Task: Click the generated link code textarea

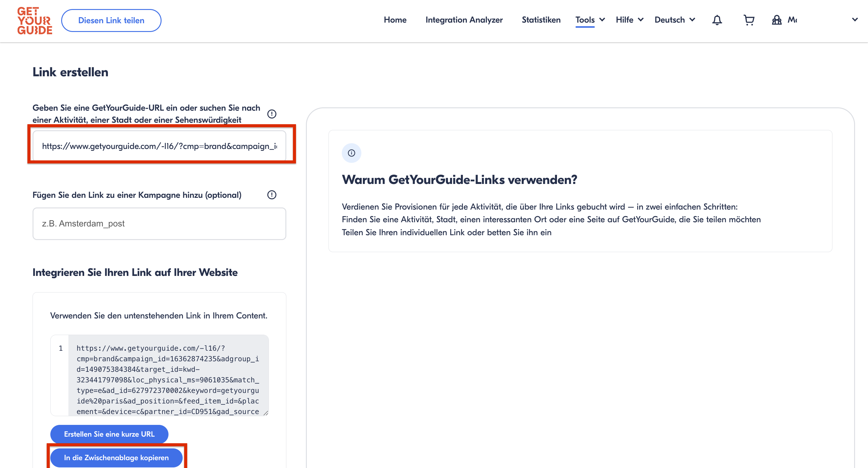Action: 168,375
